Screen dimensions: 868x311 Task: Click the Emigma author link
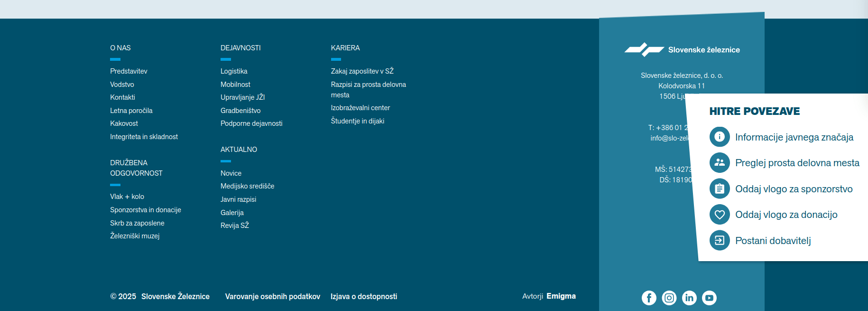click(561, 296)
